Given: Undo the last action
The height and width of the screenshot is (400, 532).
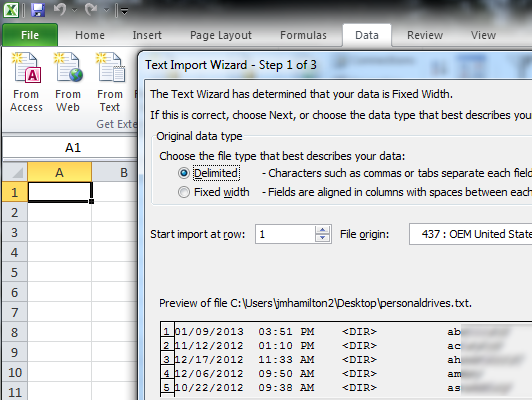Looking at the screenshot, I should click(60, 9).
